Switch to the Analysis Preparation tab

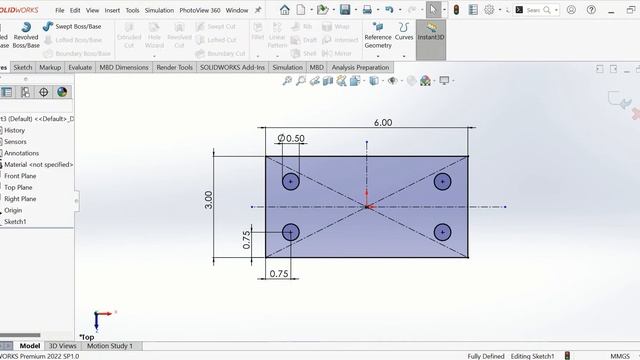360,67
